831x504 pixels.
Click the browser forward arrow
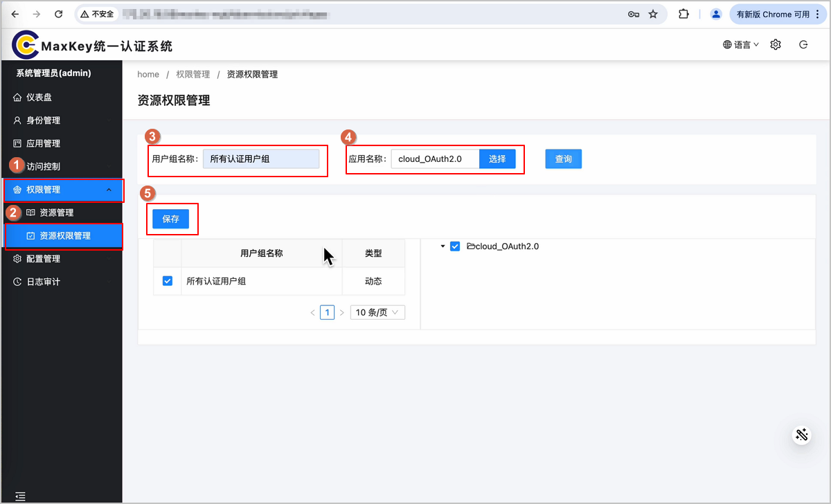pyautogui.click(x=37, y=14)
